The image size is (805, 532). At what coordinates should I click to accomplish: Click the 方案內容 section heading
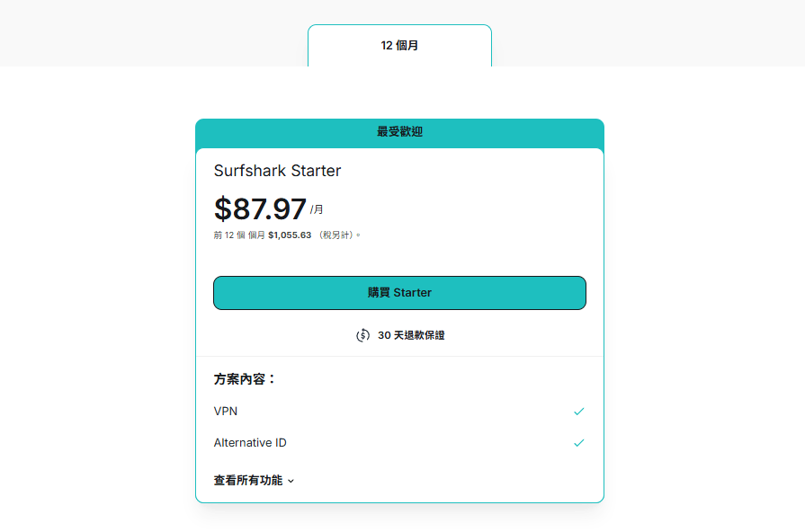click(x=245, y=379)
